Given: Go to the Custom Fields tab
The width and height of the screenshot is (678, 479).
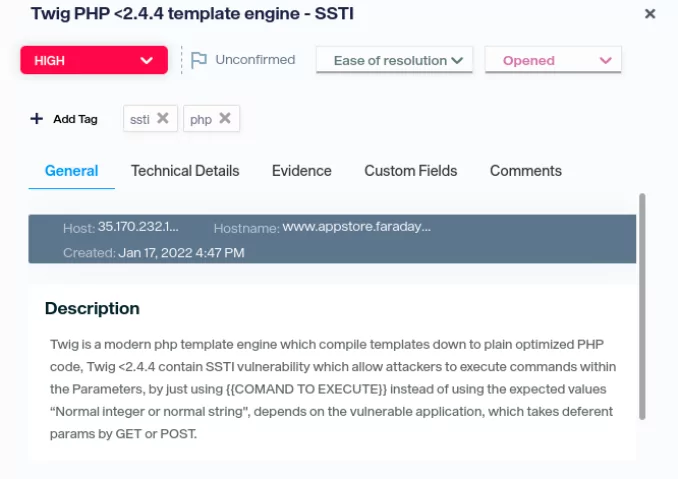Looking at the screenshot, I should click(x=410, y=171).
